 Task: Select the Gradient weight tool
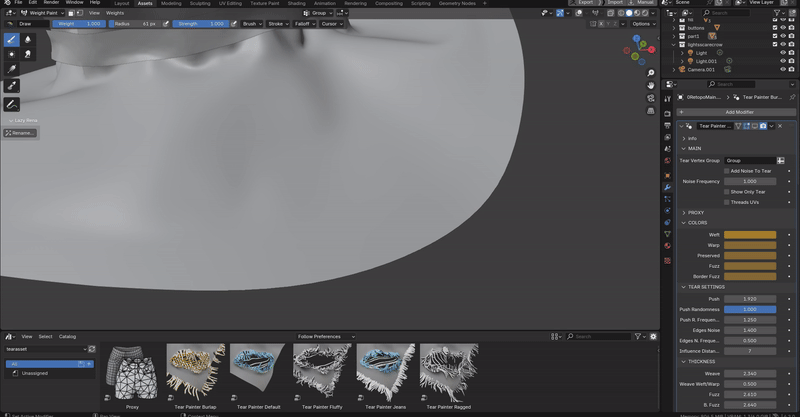pyautogui.click(x=12, y=69)
